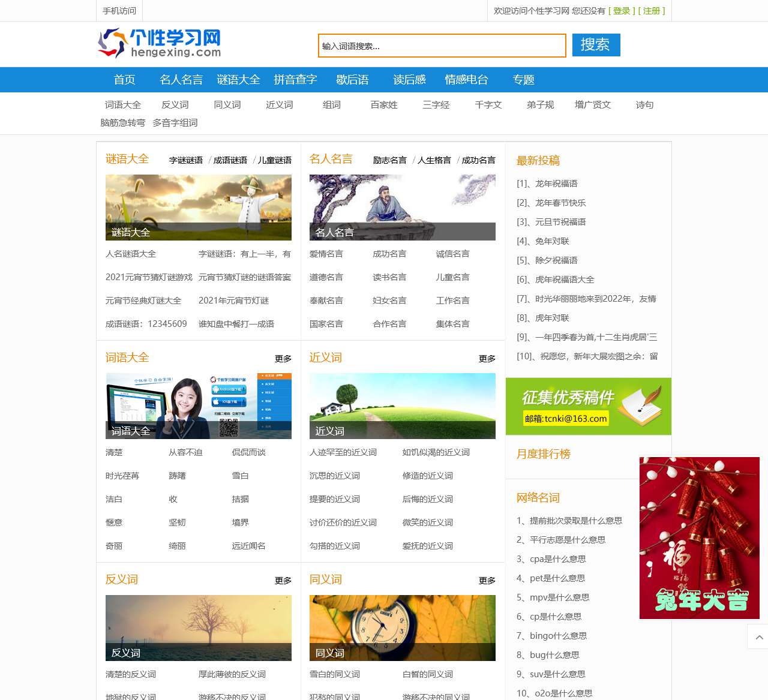Open the 征集优秀稿件 submission banner
768x700 pixels.
[x=588, y=406]
